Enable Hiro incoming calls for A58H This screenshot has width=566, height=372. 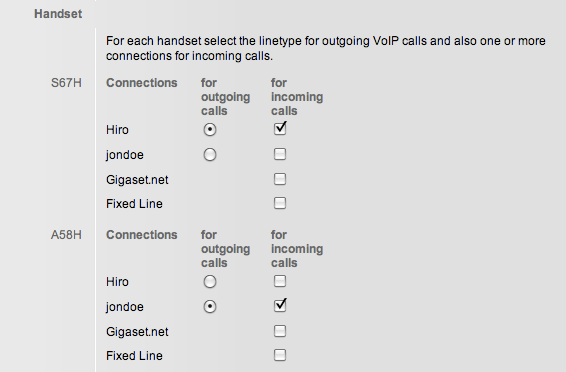coord(280,281)
